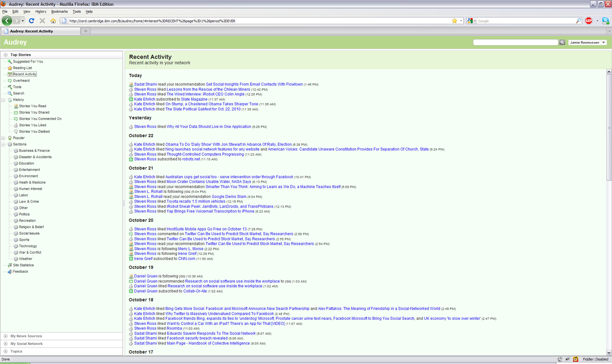Click the Reading List star icon

point(10,68)
